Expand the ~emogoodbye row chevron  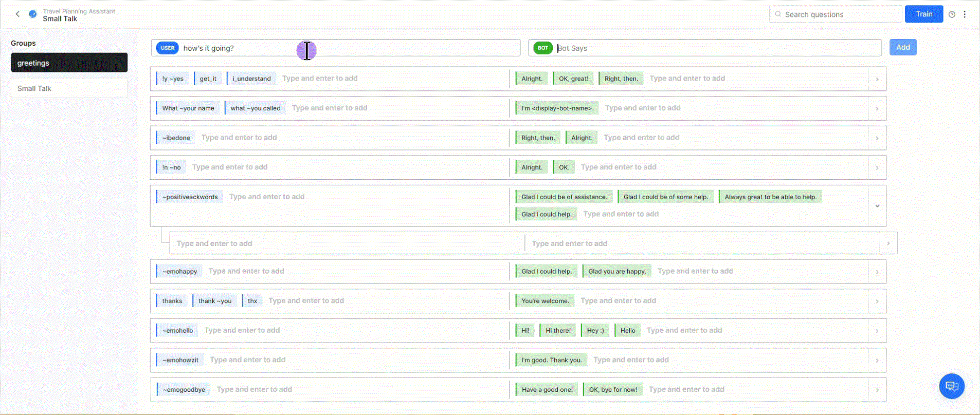click(x=877, y=390)
